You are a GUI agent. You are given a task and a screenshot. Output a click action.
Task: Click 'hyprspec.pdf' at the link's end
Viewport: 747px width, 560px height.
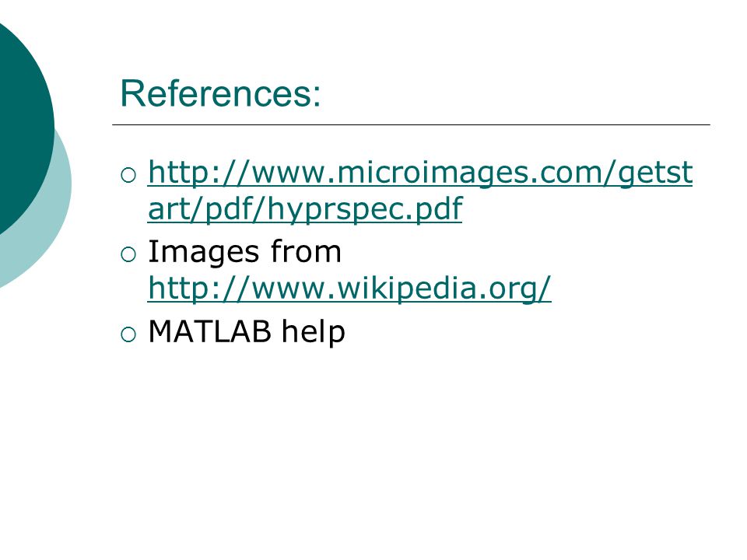pos(365,209)
